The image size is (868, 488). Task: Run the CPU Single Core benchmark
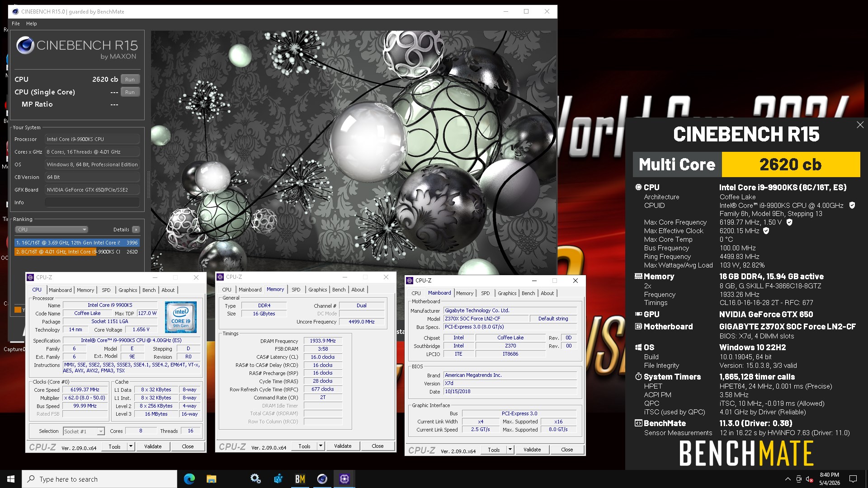[130, 92]
